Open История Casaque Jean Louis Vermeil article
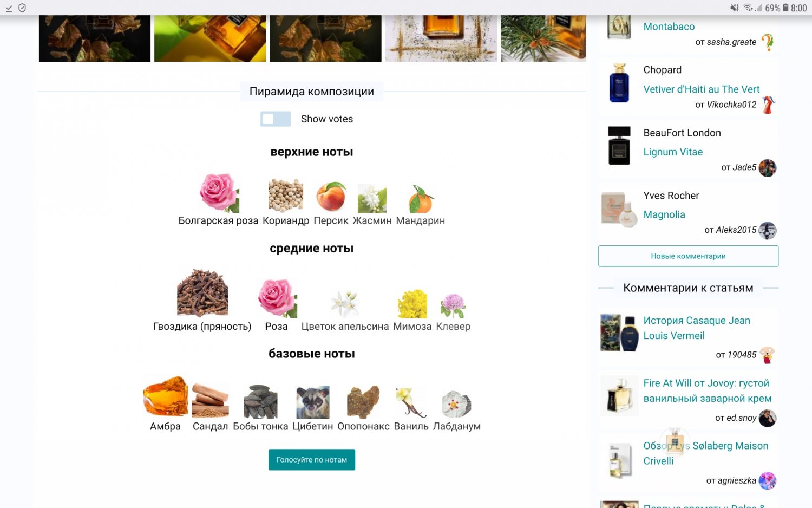Image resolution: width=812 pixels, height=508 pixels. pos(697,328)
